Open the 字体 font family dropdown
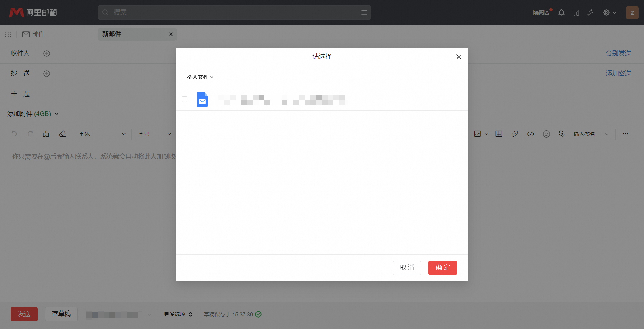 102,134
